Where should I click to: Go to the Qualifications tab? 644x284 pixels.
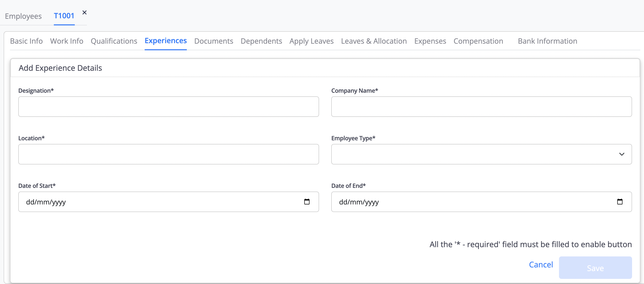click(x=114, y=41)
